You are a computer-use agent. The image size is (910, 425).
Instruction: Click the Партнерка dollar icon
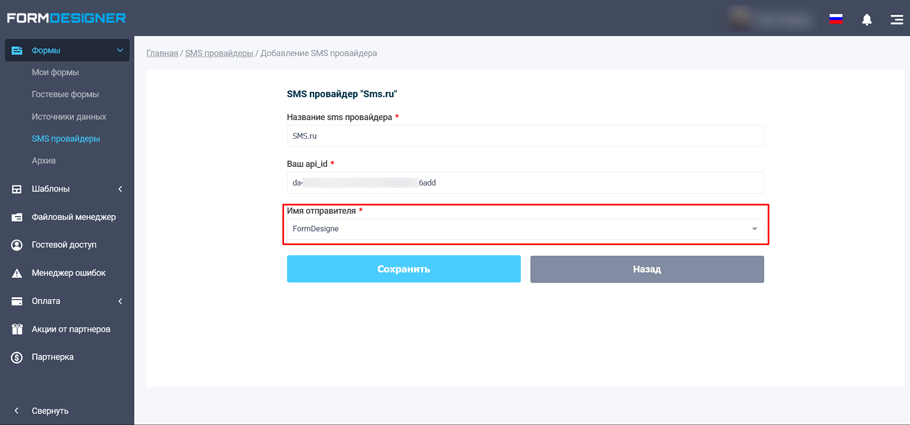(17, 357)
